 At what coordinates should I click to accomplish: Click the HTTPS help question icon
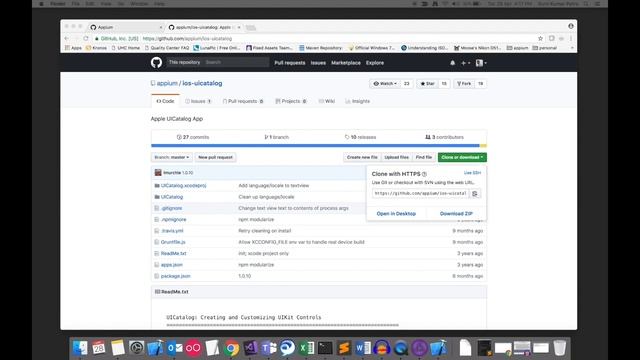(424, 174)
